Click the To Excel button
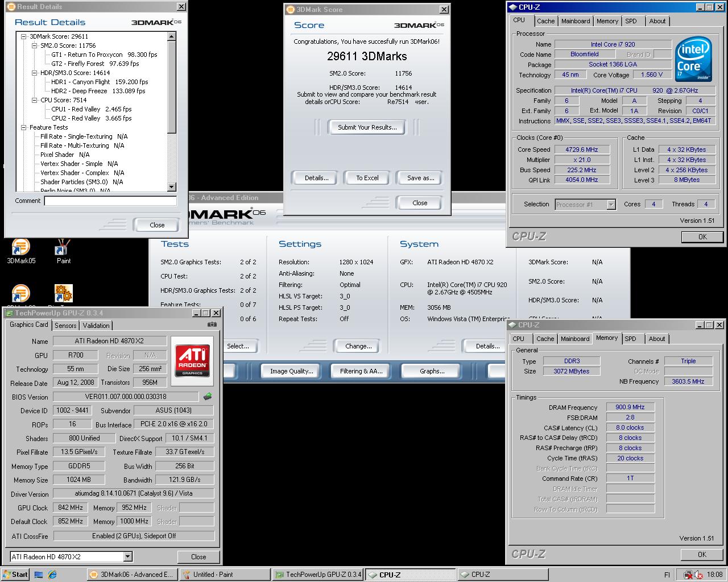The width and height of the screenshot is (728, 582). [367, 178]
